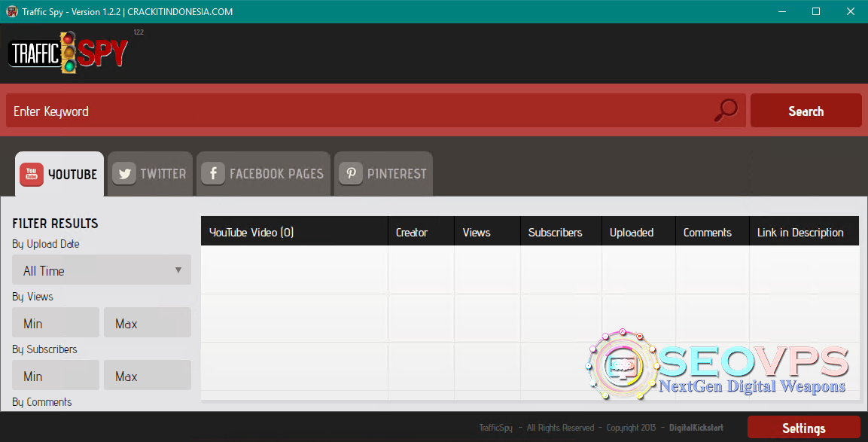Click the Min field under By Views
868x442 pixels.
click(x=56, y=323)
